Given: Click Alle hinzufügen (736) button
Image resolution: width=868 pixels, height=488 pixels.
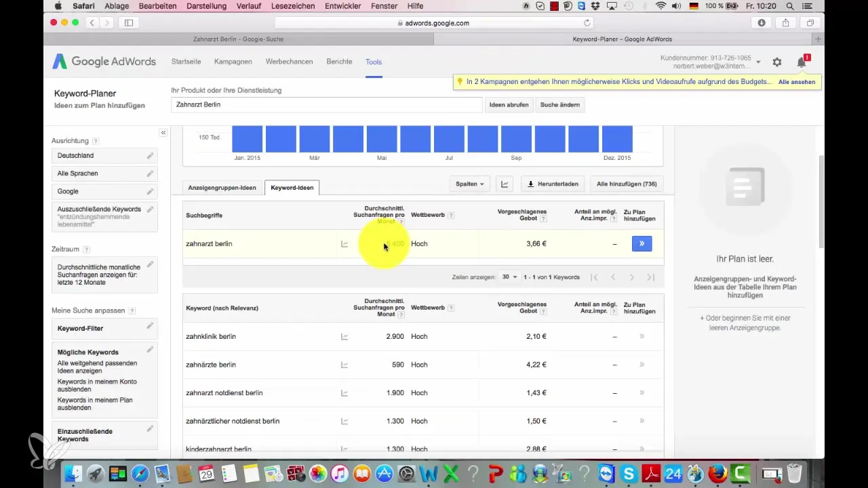Looking at the screenshot, I should [x=627, y=184].
